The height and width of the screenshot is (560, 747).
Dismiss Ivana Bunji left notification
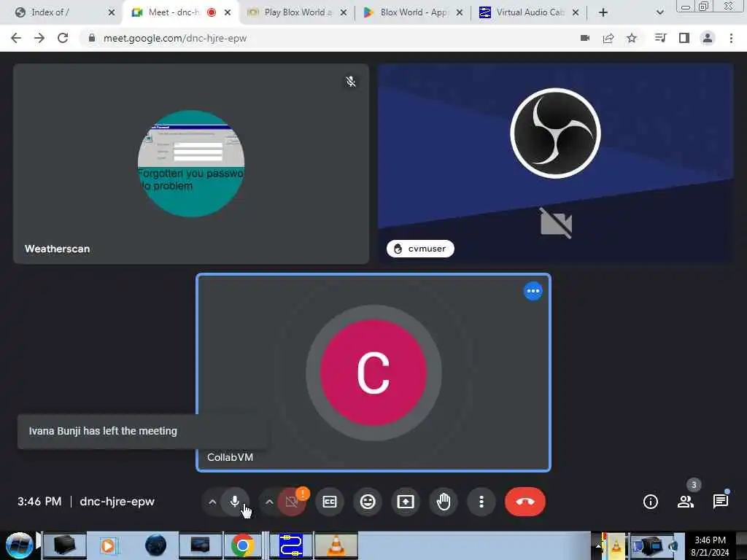click(x=144, y=431)
